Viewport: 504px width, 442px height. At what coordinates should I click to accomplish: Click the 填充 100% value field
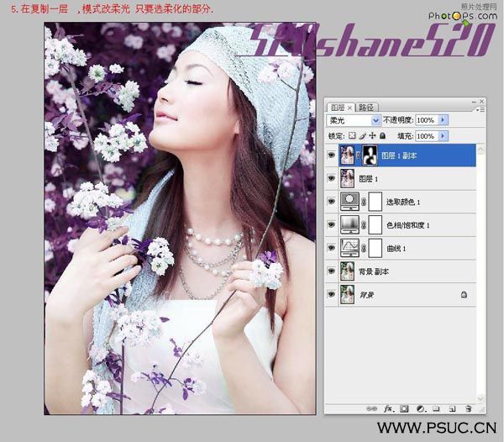point(427,135)
